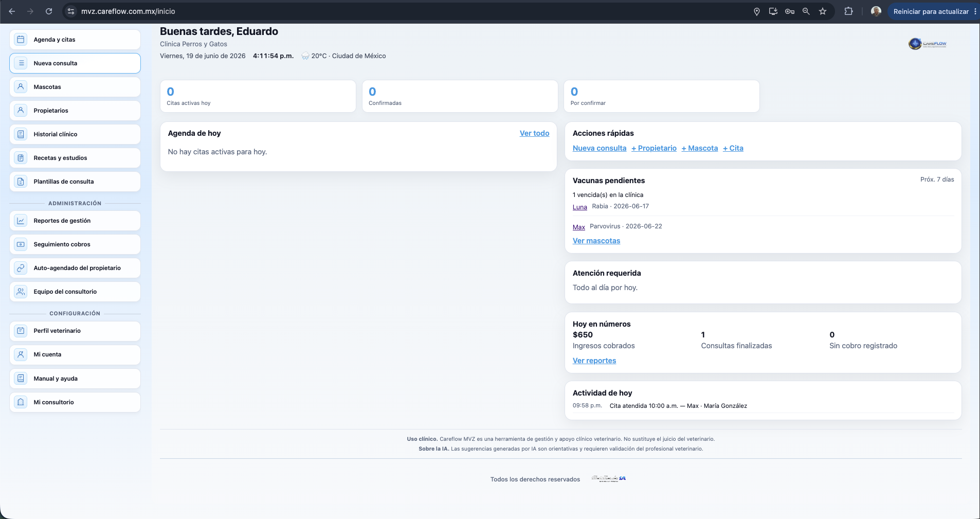Click the Citas activas hoy card
Screen dimensions: 980x519
(x=258, y=96)
